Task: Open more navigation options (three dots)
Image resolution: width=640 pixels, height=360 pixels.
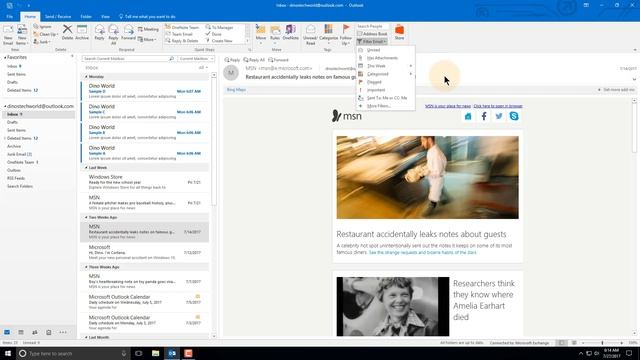Action: 63,332
